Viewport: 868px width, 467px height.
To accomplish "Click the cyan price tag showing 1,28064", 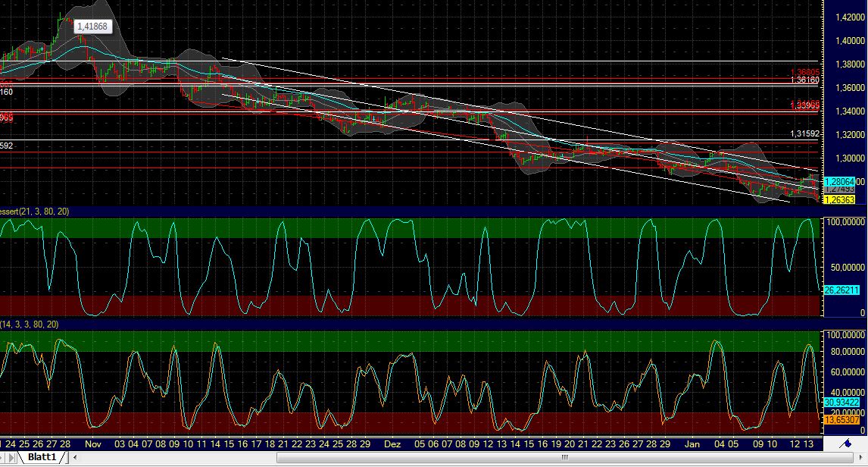I will pos(838,182).
